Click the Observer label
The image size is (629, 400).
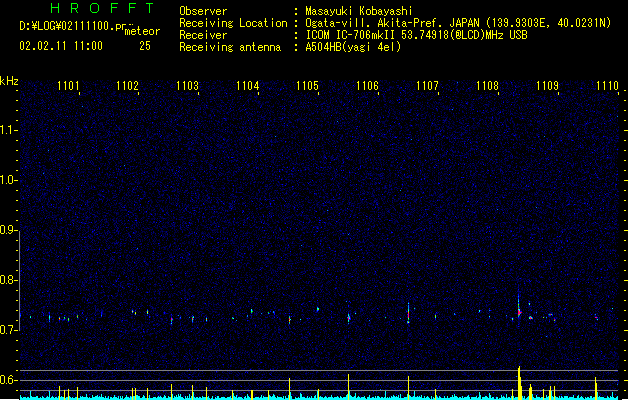(x=203, y=11)
